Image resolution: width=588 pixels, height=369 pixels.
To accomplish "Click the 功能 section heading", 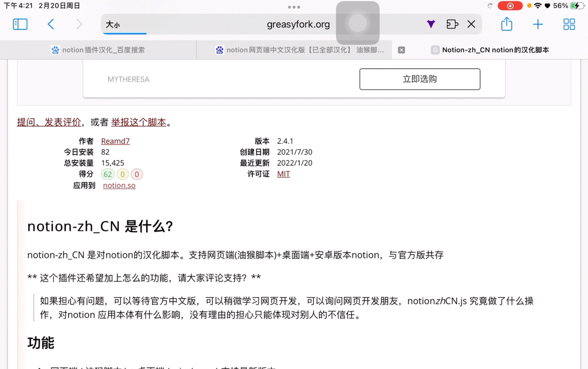I will [x=41, y=343].
